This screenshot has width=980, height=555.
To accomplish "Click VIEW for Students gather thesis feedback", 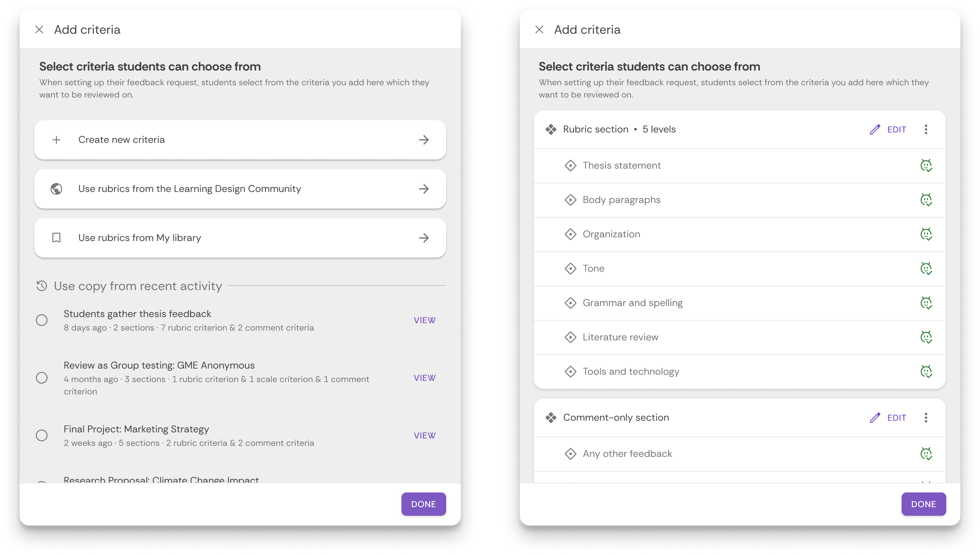I will [x=424, y=320].
